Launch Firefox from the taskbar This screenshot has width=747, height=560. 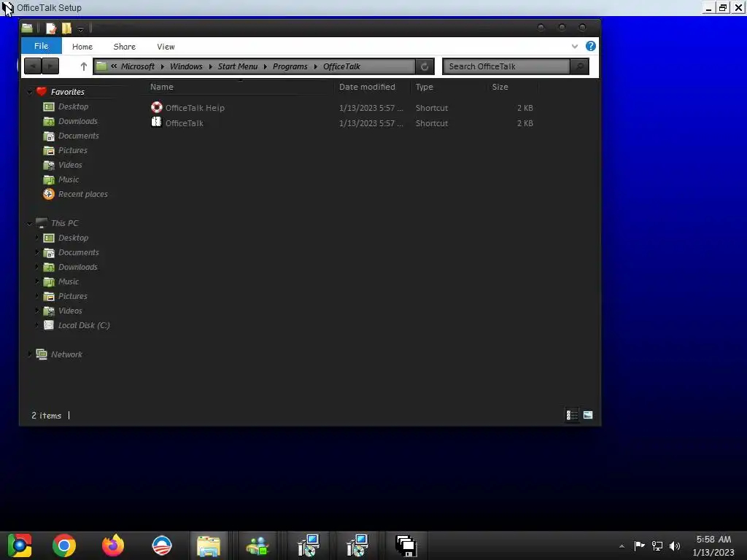113,545
